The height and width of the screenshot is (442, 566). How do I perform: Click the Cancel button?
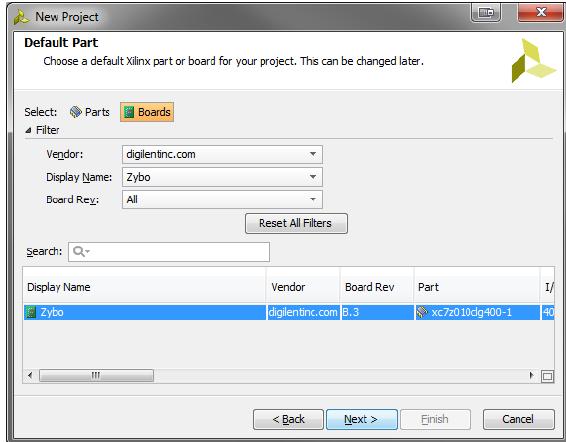pos(518,419)
